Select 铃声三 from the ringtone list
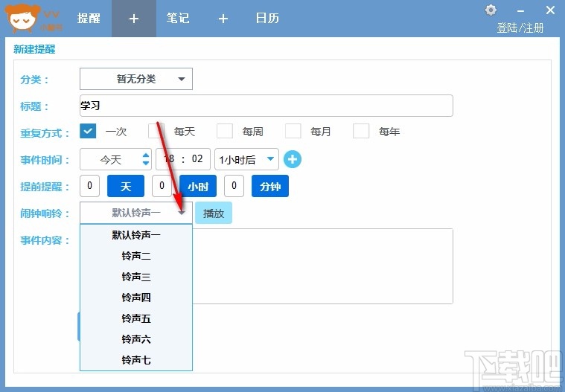The width and height of the screenshot is (565, 392). coord(136,277)
